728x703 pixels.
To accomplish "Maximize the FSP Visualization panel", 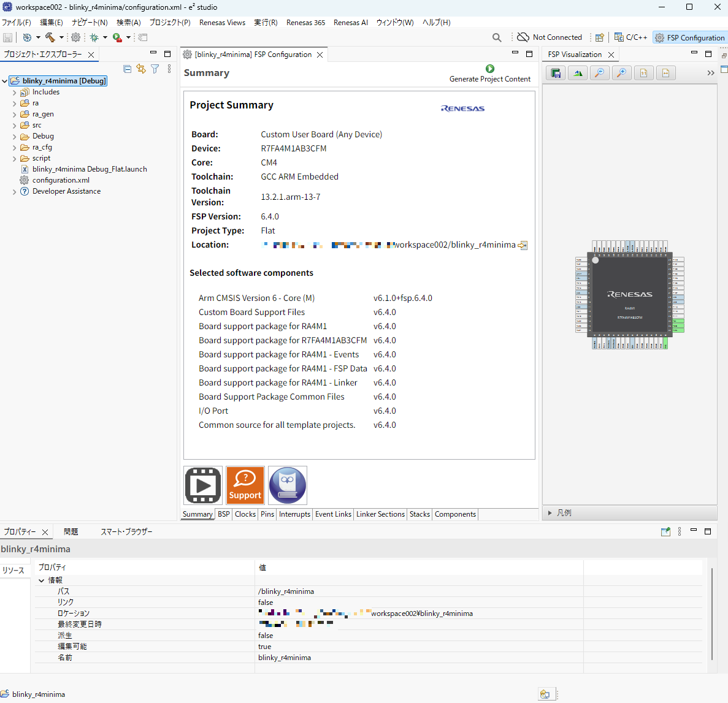I will tap(708, 54).
